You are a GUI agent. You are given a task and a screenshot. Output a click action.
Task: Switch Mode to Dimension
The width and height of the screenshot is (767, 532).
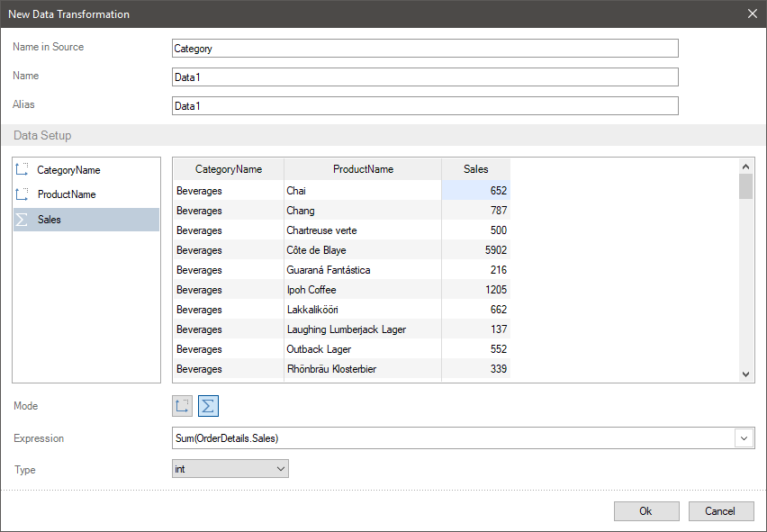(183, 407)
